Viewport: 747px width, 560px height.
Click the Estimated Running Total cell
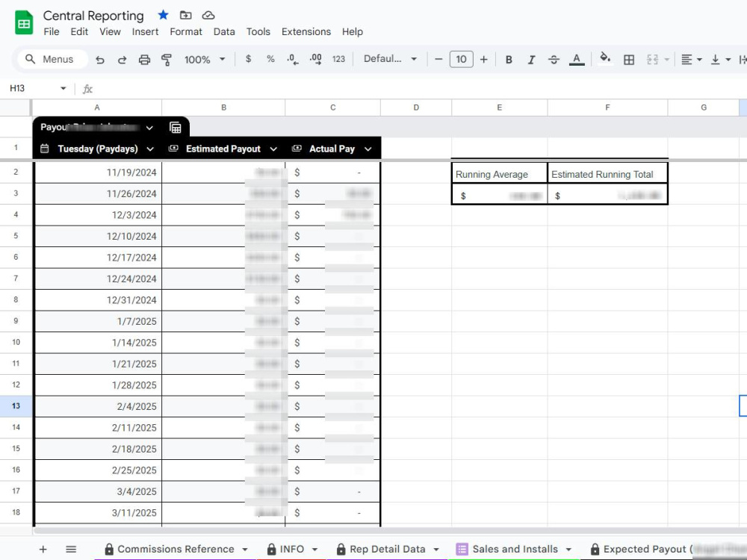coord(607,174)
